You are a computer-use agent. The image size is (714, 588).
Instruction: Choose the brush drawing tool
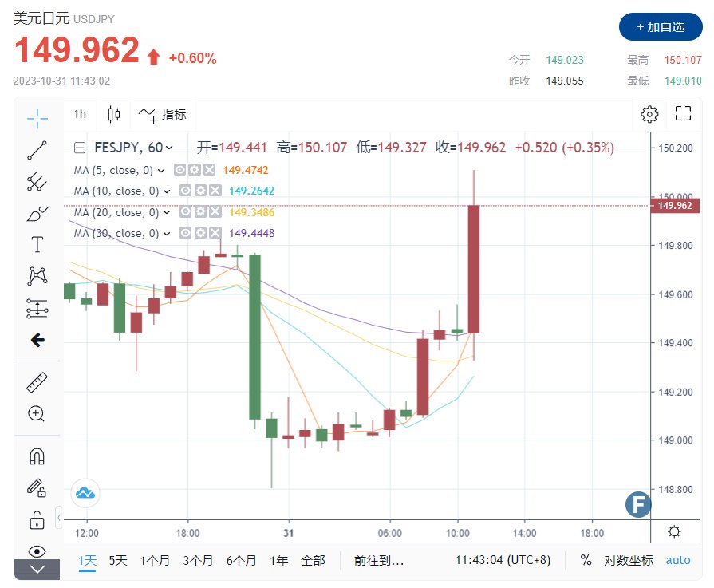click(x=37, y=213)
